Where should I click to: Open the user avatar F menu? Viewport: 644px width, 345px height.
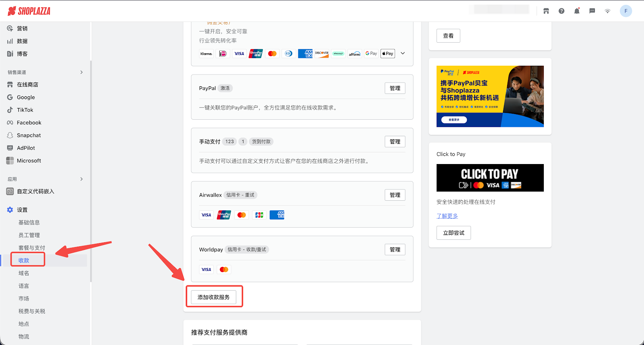tap(626, 11)
